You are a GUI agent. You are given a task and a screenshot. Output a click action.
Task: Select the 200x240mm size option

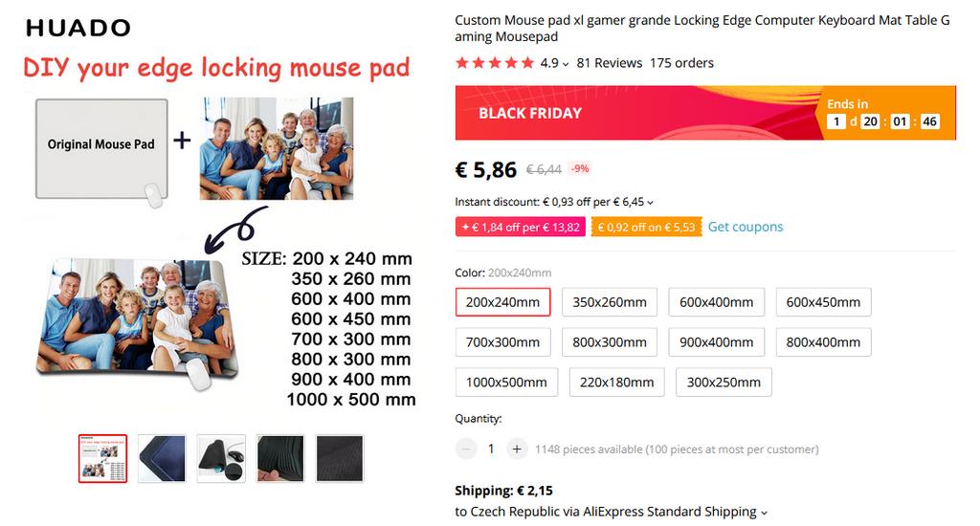click(x=502, y=301)
